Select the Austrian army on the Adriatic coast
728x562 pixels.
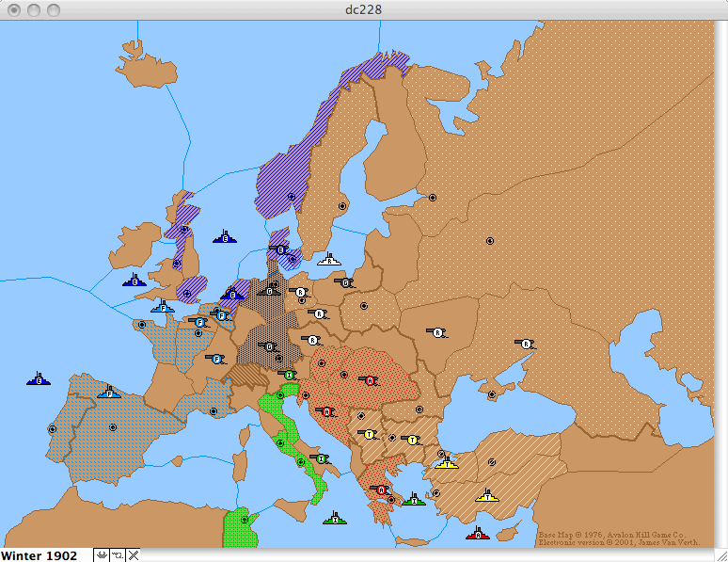[326, 412]
